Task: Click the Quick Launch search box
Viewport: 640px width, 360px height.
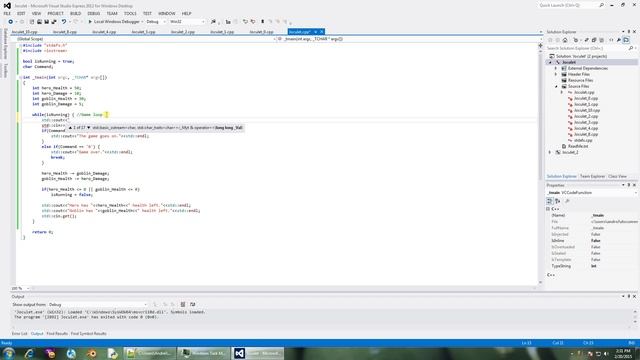Action: [571, 5]
